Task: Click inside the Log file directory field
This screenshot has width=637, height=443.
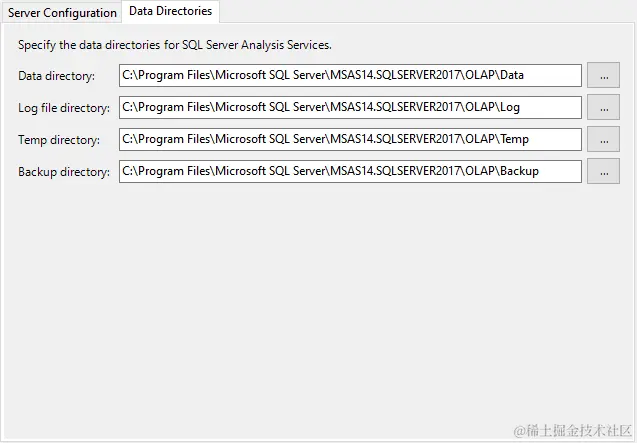Action: [x=350, y=108]
